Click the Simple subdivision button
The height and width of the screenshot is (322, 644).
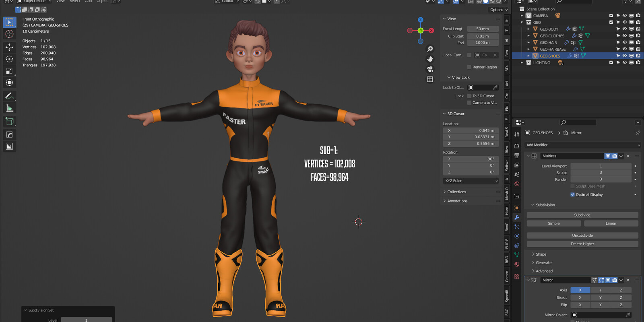coord(554,223)
